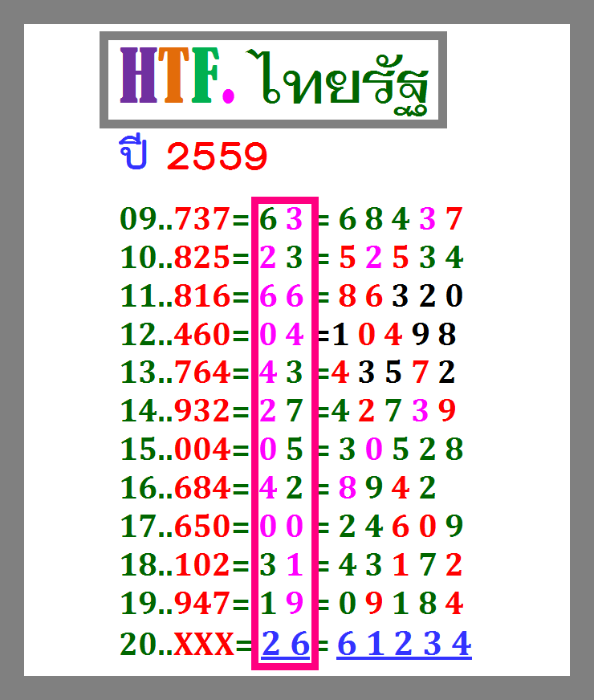Click the boxed pair '4 2' in row 16
This screenshot has width=594, height=700.
[x=281, y=487]
